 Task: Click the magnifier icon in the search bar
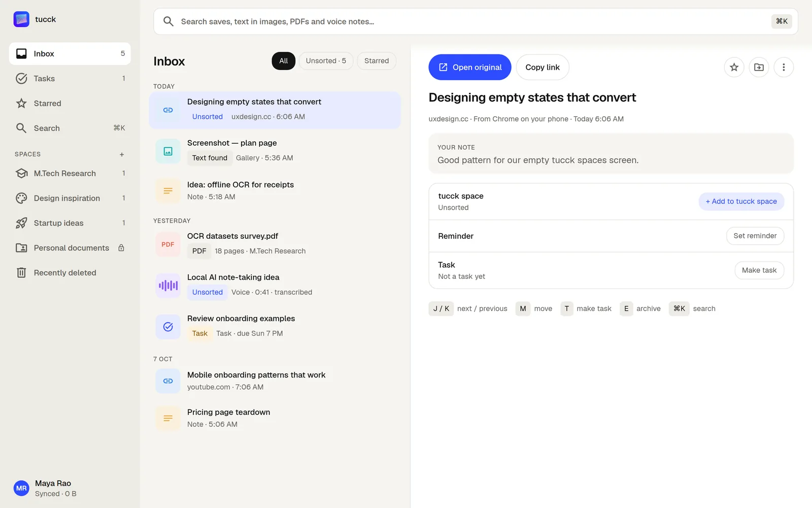point(168,22)
